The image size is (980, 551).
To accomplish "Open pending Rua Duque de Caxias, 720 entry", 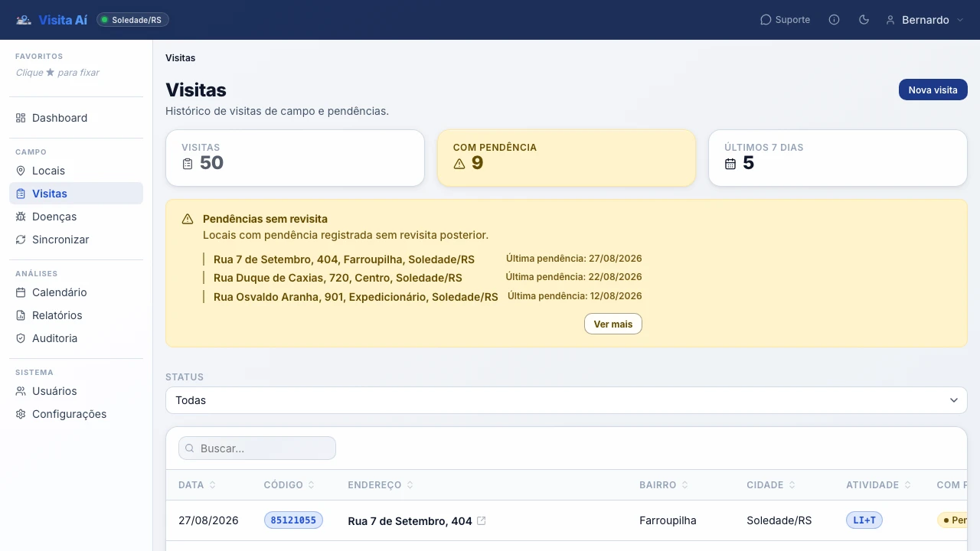I will 338,278.
